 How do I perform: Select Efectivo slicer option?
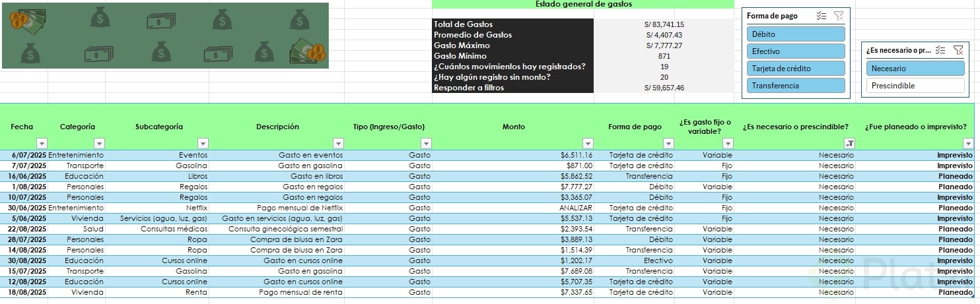click(796, 51)
